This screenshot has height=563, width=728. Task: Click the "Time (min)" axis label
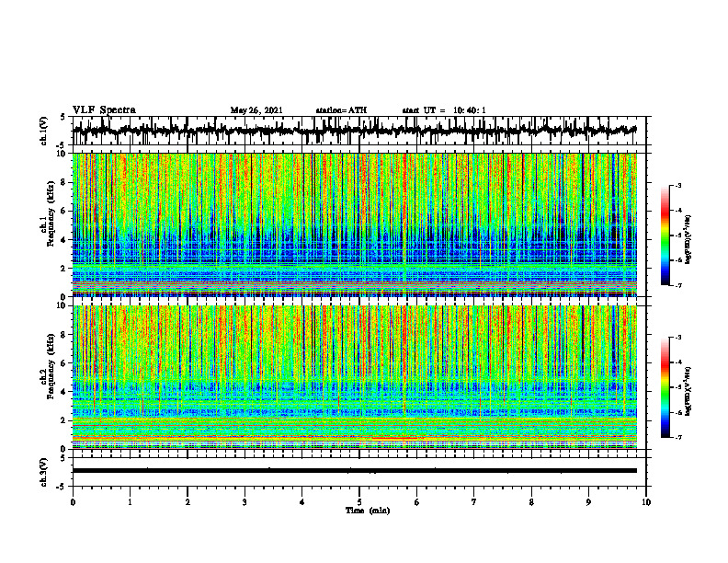click(368, 511)
